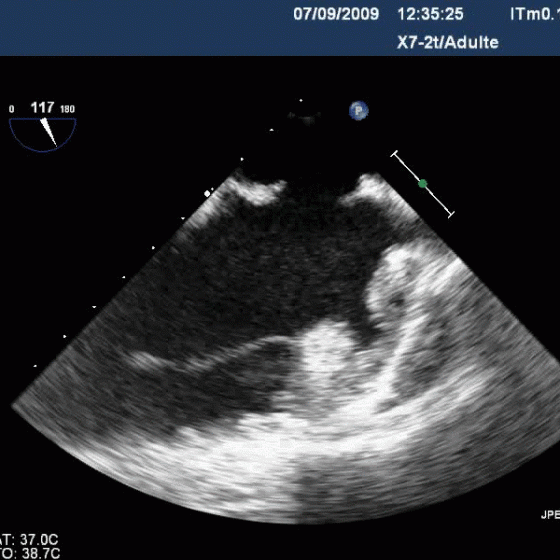Click the 180 label of the angle dial
The height and width of the screenshot is (560, 560).
click(68, 109)
